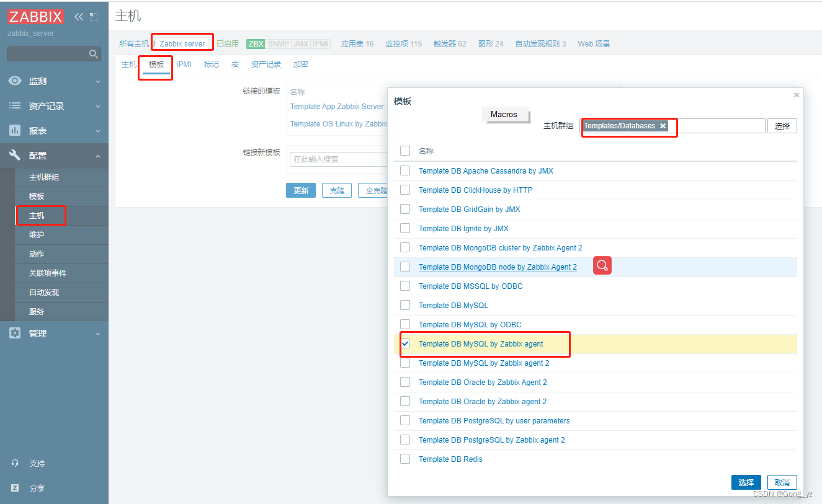Open 主机群组 in the sidebar
822x504 pixels.
pos(44,177)
